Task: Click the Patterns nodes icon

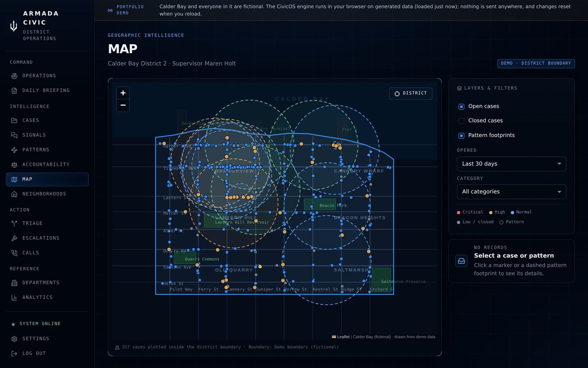Action: click(x=14, y=150)
